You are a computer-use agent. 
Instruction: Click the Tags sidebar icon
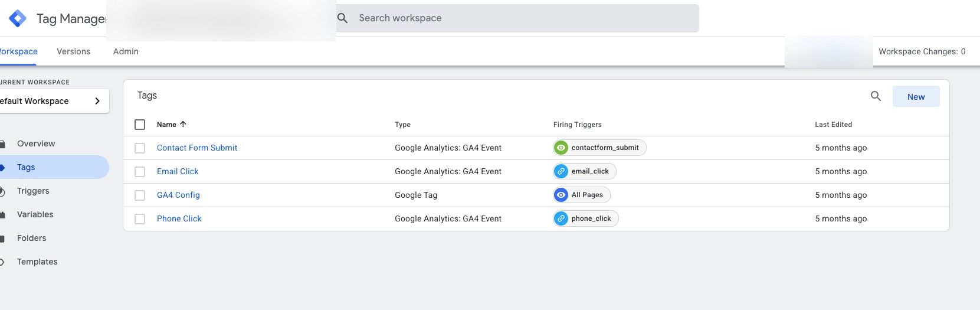coord(2,167)
